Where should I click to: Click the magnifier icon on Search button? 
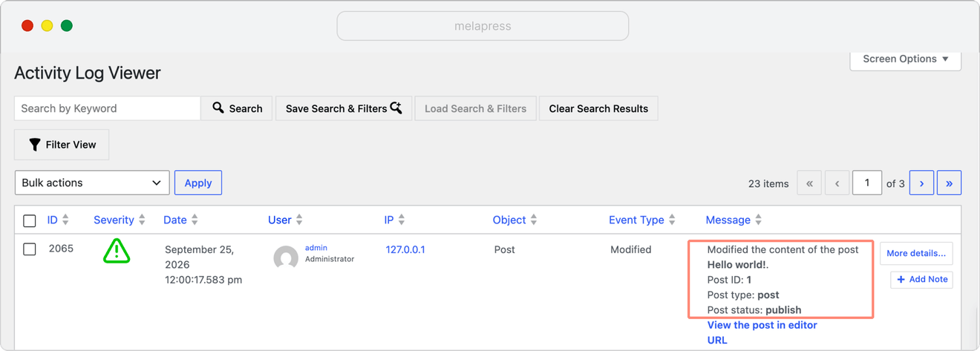click(x=218, y=108)
